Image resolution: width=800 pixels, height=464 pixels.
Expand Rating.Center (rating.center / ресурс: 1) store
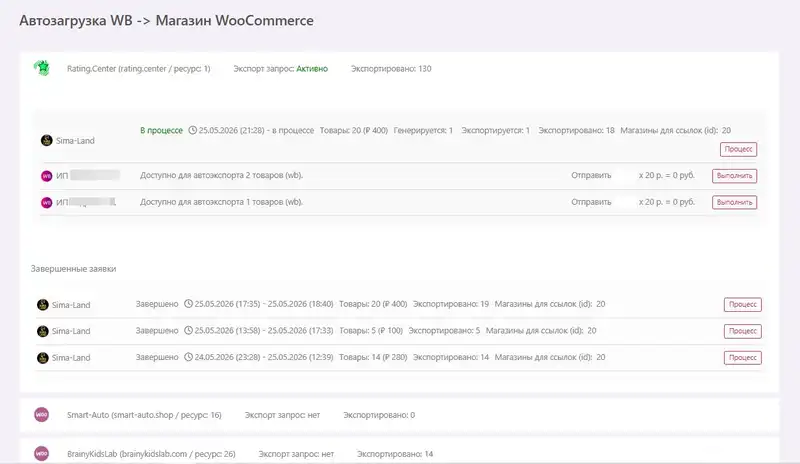coord(138,68)
